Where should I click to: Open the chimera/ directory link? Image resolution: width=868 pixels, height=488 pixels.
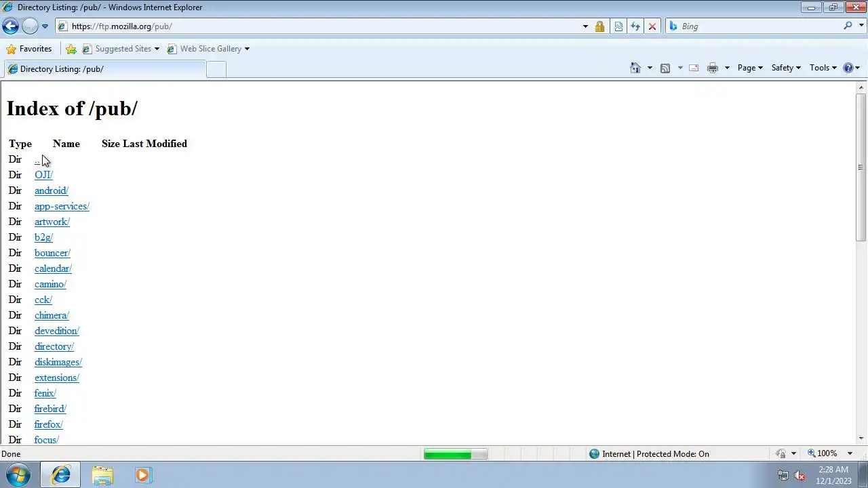52,315
